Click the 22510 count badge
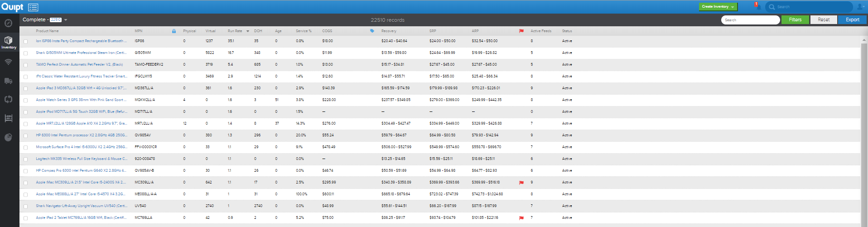Viewport: 868px width, 227px height. 56,20
